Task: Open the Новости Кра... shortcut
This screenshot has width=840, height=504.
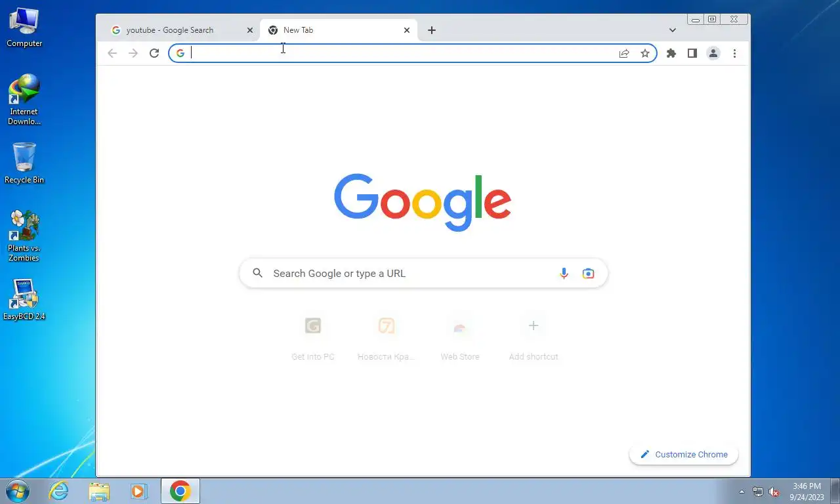Action: point(387,337)
